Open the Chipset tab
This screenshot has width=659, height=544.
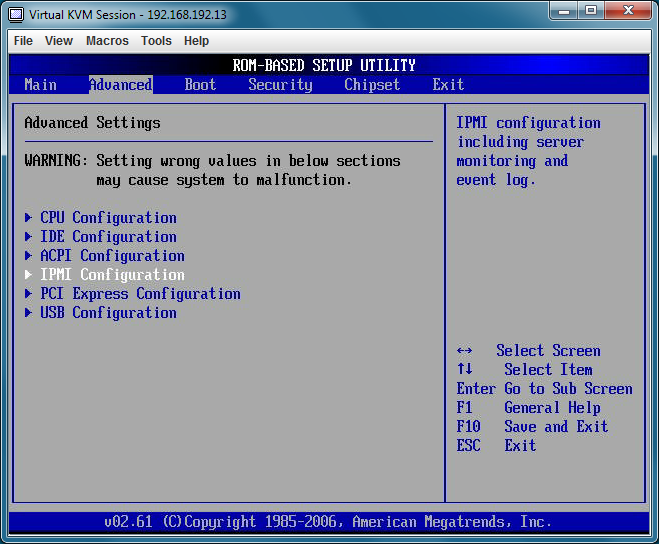372,85
